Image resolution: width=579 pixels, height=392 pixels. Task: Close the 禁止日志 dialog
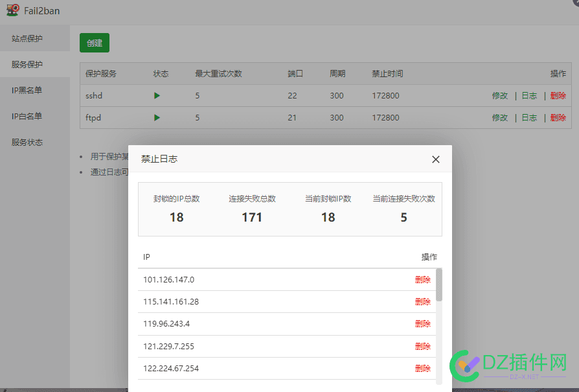point(435,159)
